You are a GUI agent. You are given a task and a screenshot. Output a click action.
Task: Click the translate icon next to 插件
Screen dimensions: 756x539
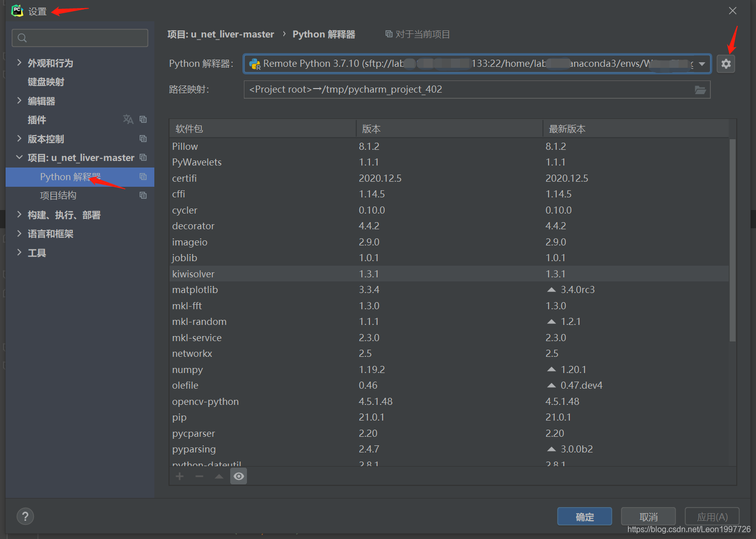(128, 119)
